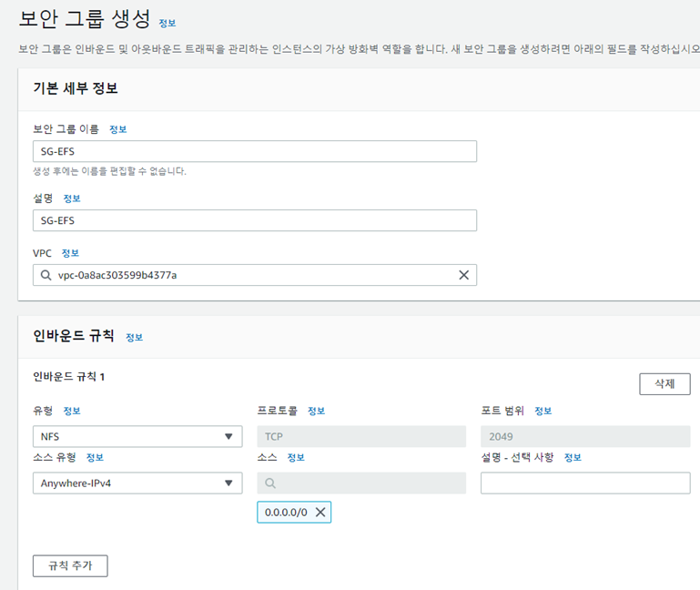Click the 기본 세부 정보 heading
Image resolution: width=700 pixels, height=590 pixels.
click(76, 88)
